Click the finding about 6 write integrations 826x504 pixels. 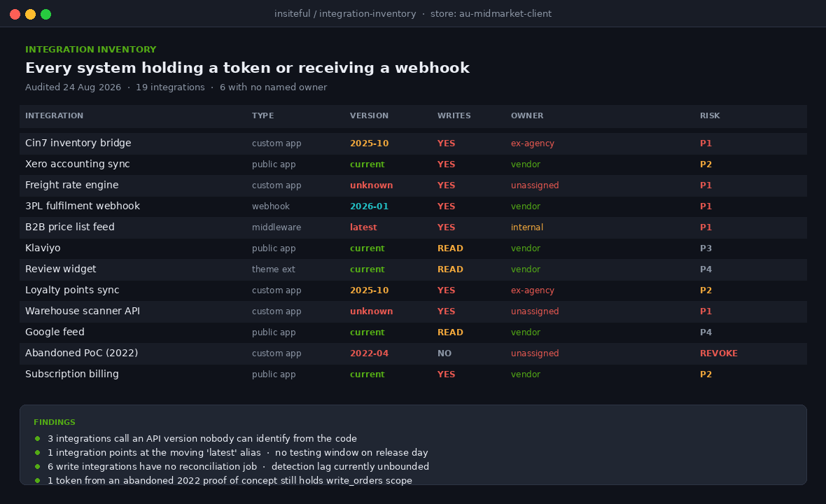click(238, 467)
